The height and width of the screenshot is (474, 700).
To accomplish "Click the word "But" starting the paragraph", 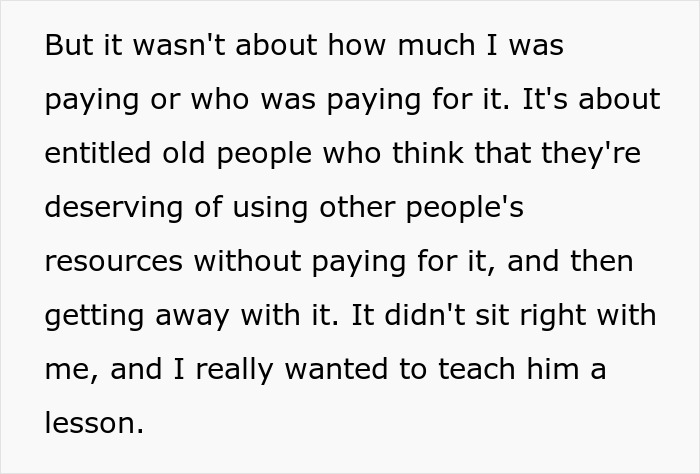I will tap(69, 45).
